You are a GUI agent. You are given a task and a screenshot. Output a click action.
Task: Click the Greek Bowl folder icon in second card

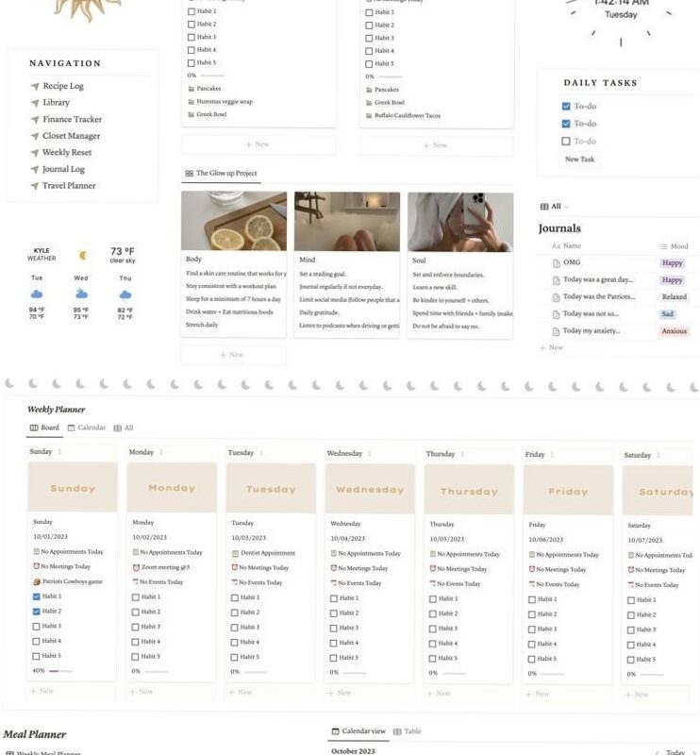[x=369, y=103]
